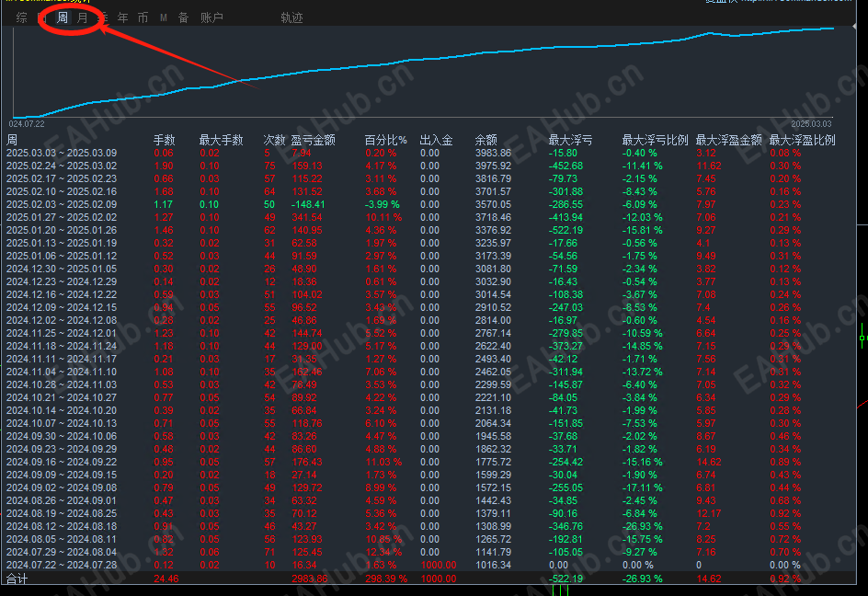Open the 备 notes tab
Viewport: 868px width, 596px height.
183,17
